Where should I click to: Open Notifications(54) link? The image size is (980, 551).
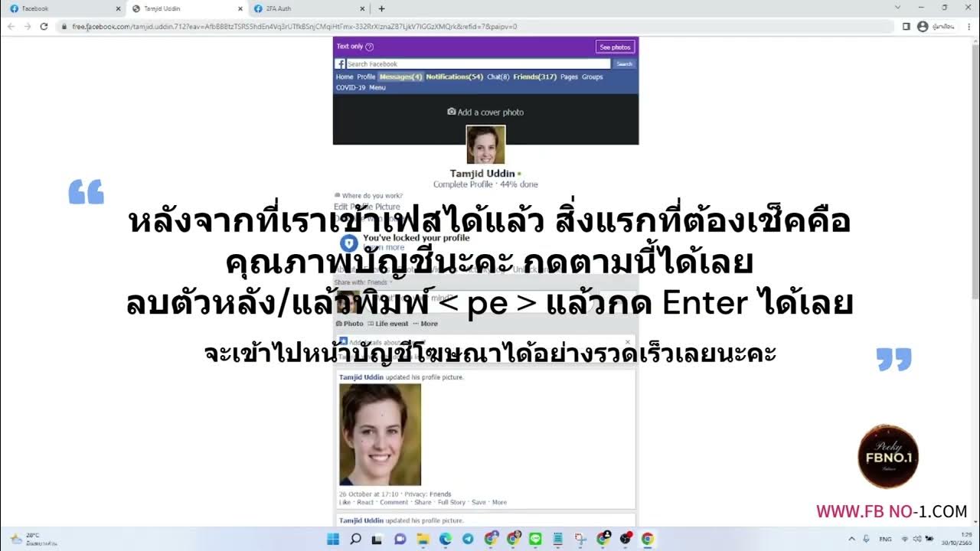point(455,77)
